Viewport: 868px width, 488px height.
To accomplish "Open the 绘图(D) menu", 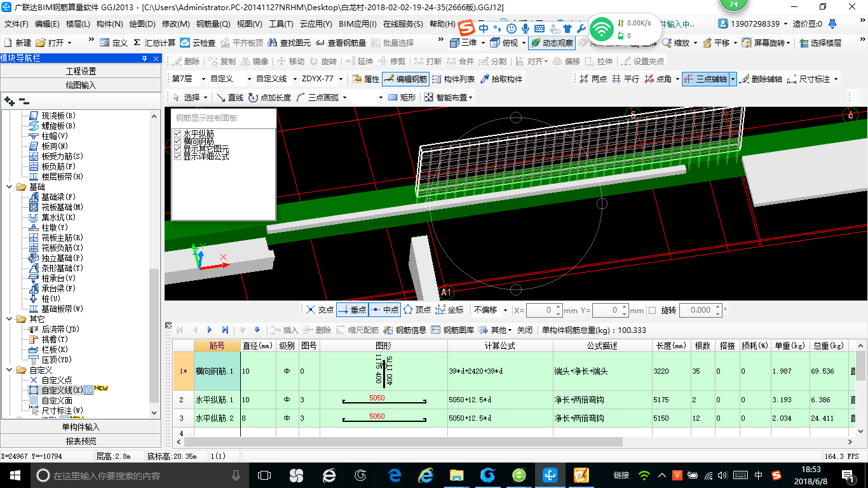I will (142, 24).
